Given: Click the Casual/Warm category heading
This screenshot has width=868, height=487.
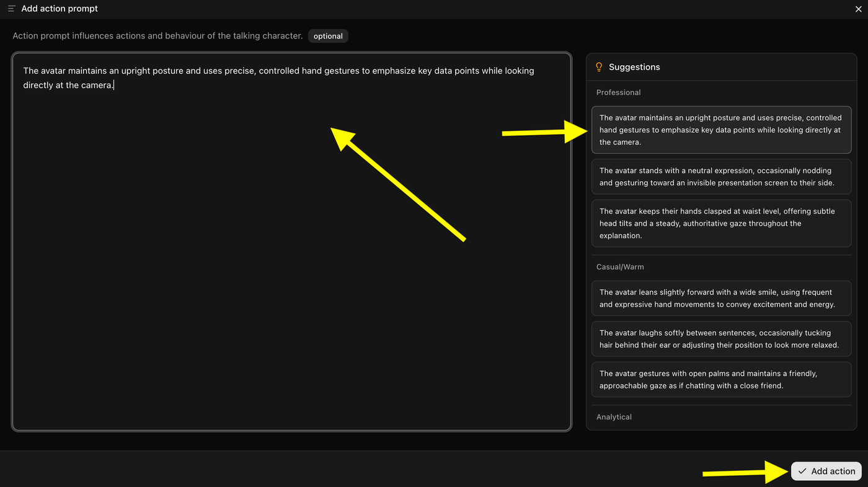Looking at the screenshot, I should [x=620, y=267].
